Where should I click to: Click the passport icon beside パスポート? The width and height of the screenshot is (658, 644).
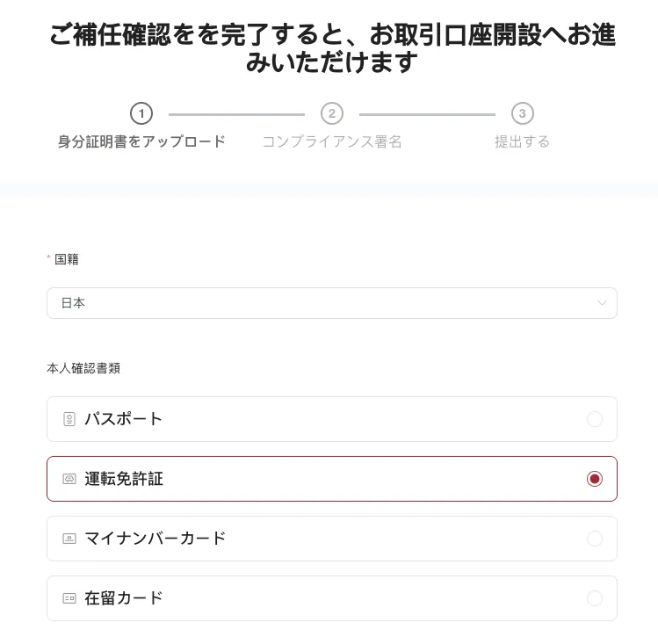pyautogui.click(x=69, y=419)
